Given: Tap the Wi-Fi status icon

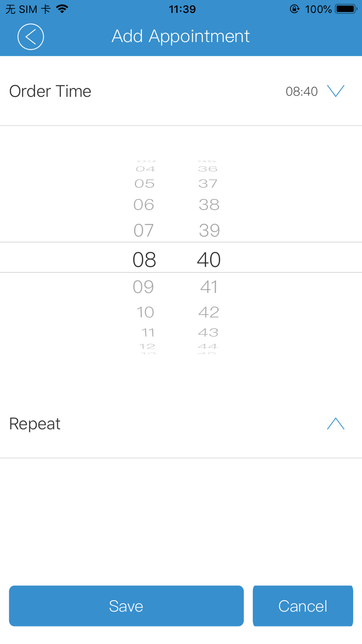Looking at the screenshot, I should point(62,9).
